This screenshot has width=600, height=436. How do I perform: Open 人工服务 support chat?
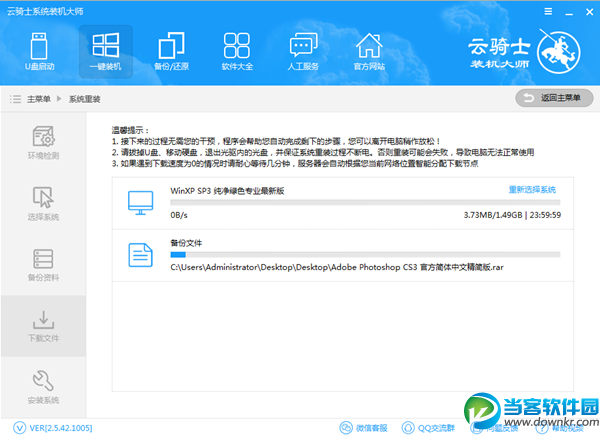[x=303, y=52]
